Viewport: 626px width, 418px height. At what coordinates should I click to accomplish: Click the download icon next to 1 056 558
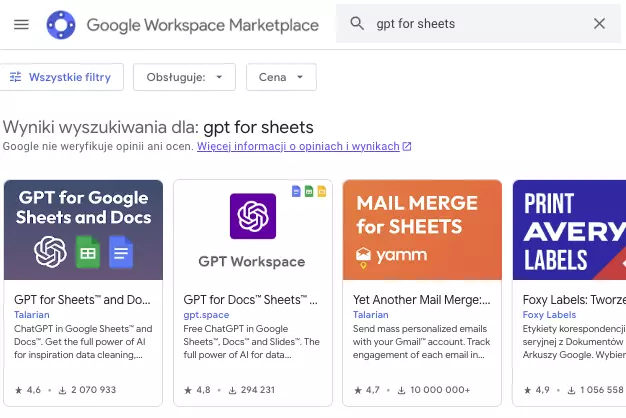(x=571, y=390)
